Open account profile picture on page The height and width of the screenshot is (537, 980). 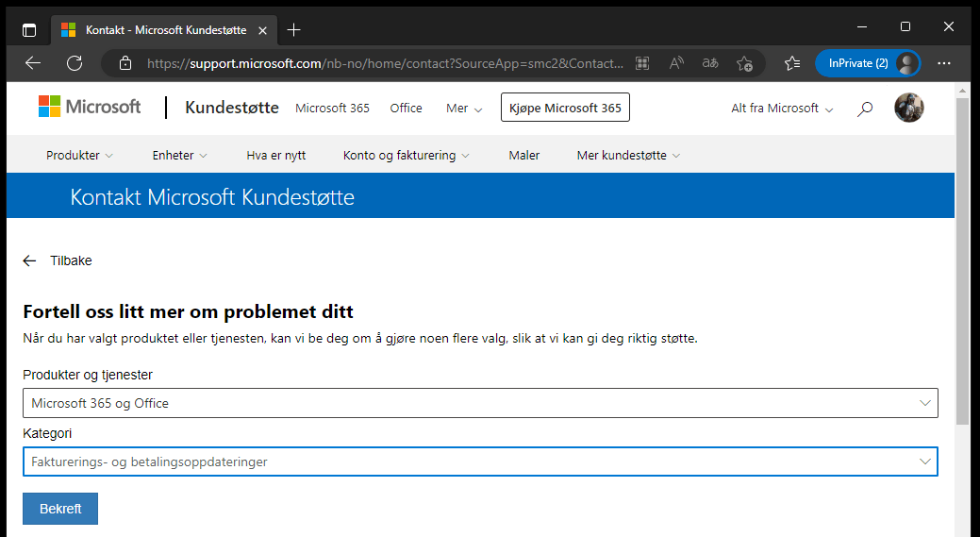tap(908, 108)
